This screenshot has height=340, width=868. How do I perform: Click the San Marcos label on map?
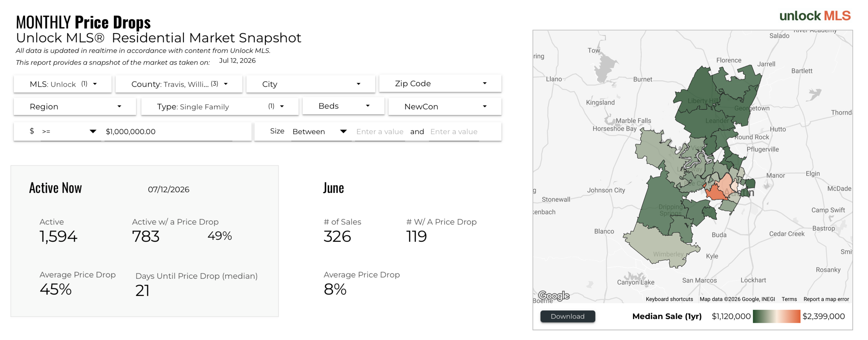point(700,280)
